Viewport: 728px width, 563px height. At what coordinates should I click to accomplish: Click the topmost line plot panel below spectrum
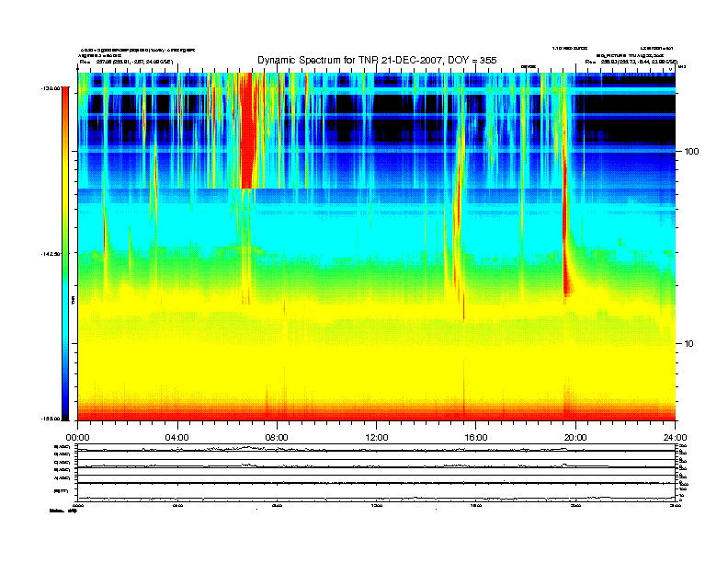pyautogui.click(x=377, y=448)
